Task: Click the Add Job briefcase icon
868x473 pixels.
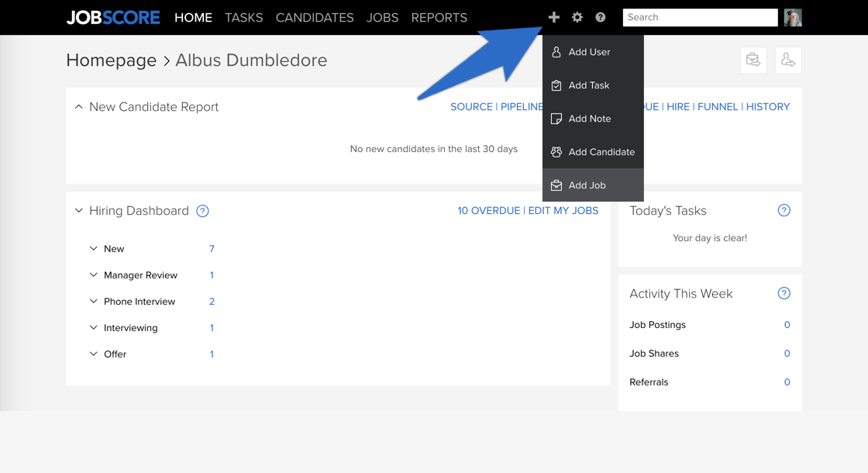Action: point(556,185)
